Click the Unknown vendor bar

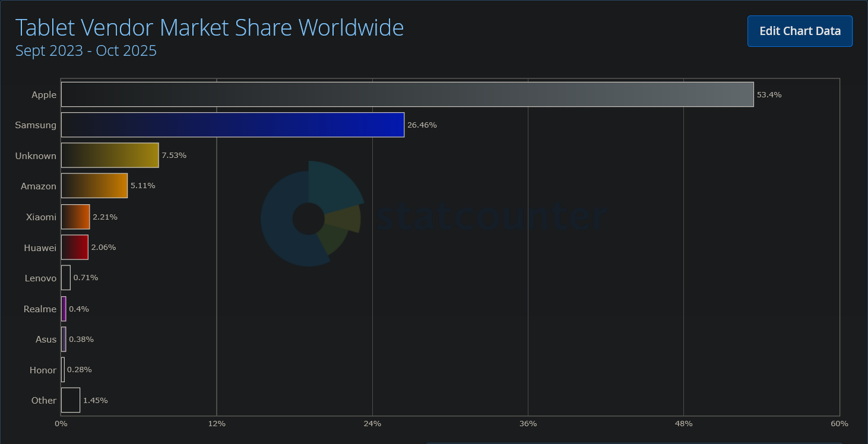(110, 156)
